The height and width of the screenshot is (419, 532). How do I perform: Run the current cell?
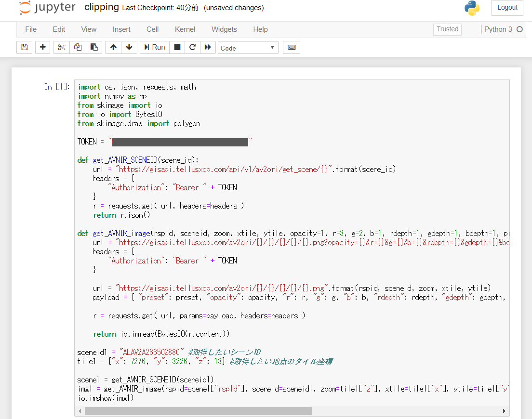tap(155, 47)
